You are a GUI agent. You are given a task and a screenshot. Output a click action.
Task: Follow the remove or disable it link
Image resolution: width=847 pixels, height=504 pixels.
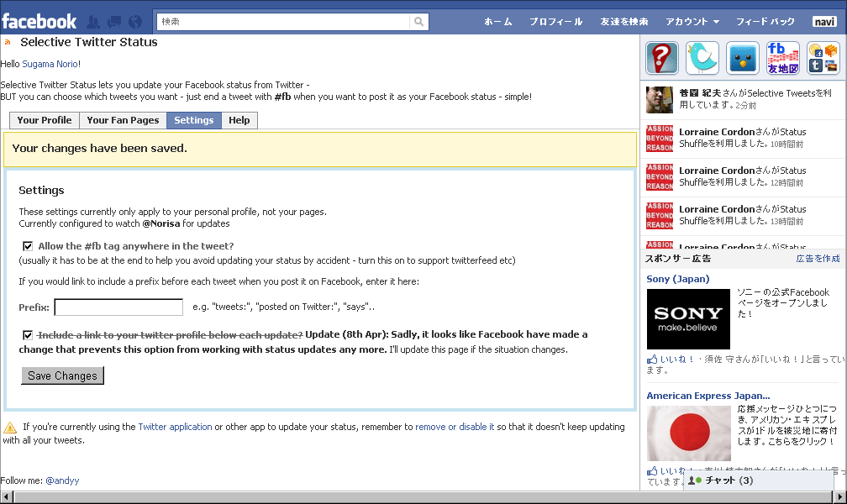(x=455, y=427)
